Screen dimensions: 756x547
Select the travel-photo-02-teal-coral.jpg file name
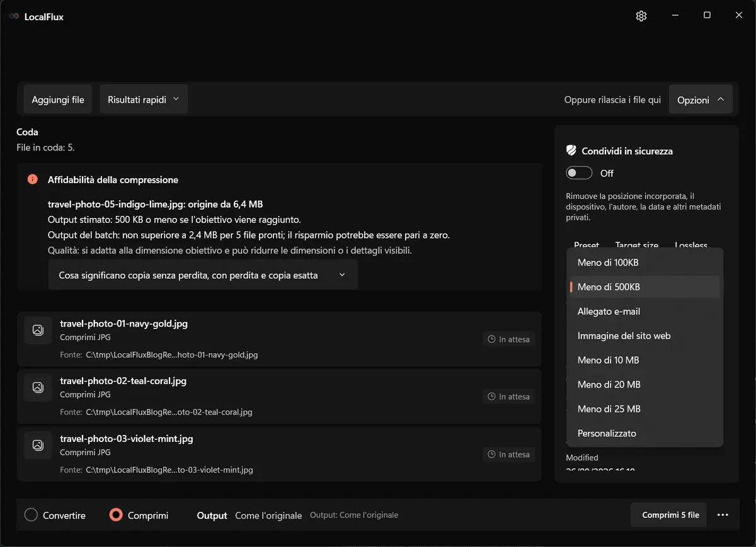123,381
